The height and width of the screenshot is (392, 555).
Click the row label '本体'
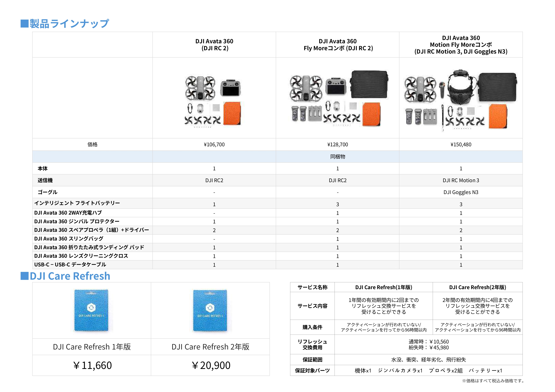pos(43,168)
